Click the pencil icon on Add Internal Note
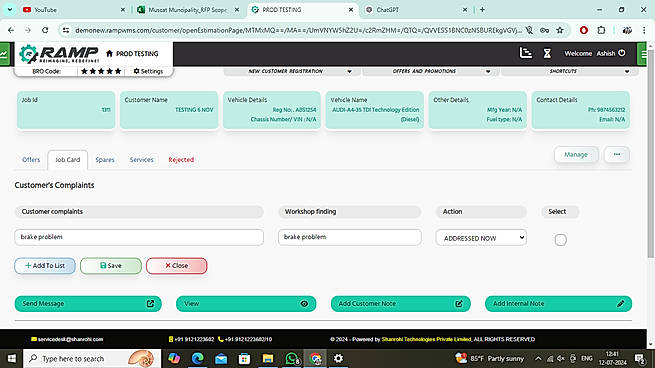Screen dimensions: 655x368 click(620, 304)
